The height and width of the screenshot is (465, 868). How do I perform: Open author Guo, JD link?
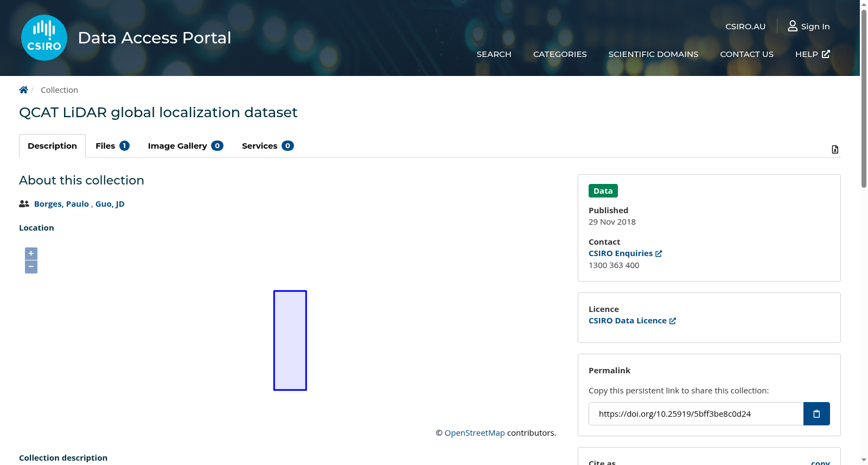(110, 204)
